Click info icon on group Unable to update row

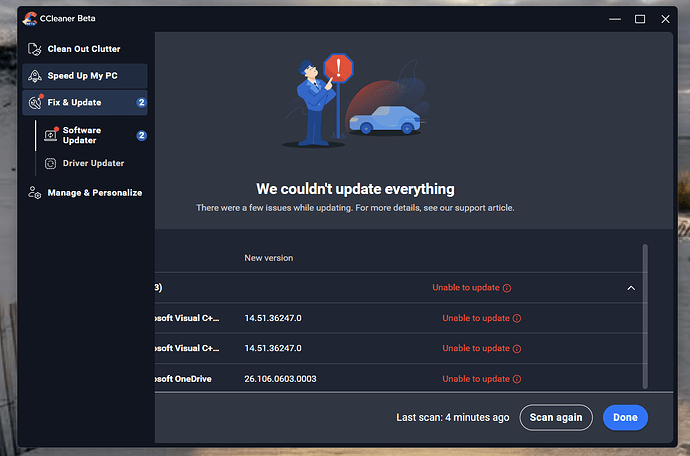click(507, 288)
